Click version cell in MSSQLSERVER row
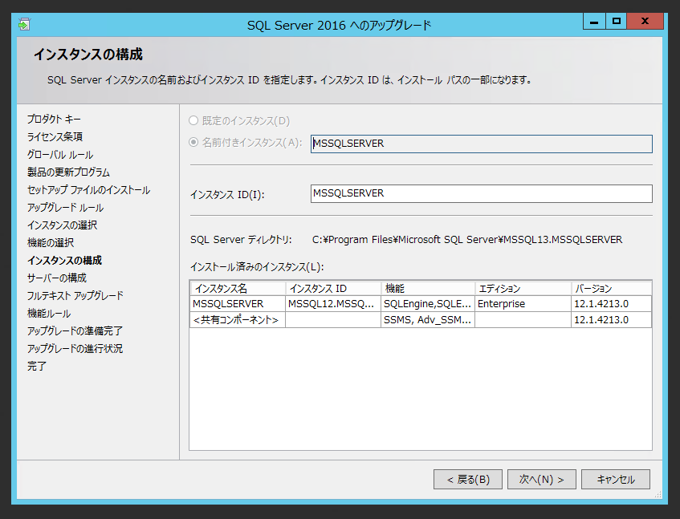 611,304
